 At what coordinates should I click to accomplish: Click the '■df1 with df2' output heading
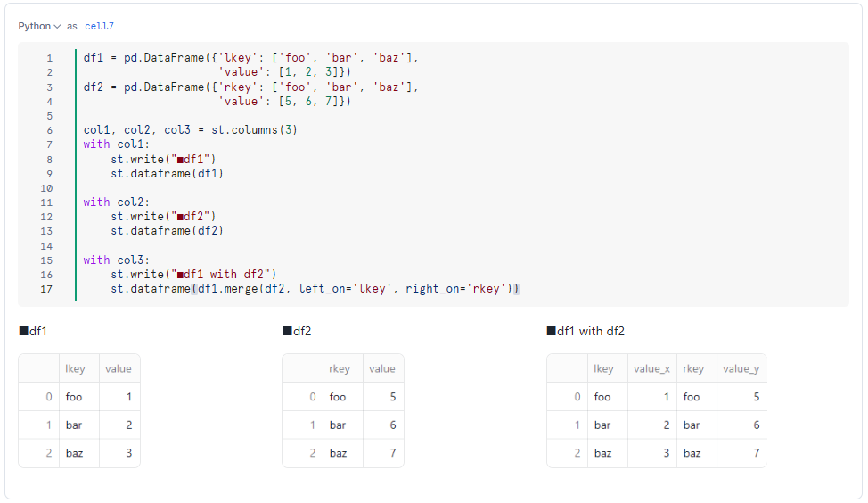[x=585, y=331]
